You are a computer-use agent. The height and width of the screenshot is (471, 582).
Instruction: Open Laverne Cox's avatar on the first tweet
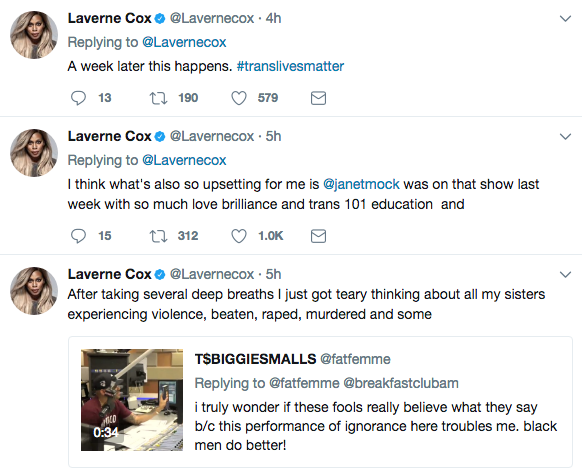point(34,35)
